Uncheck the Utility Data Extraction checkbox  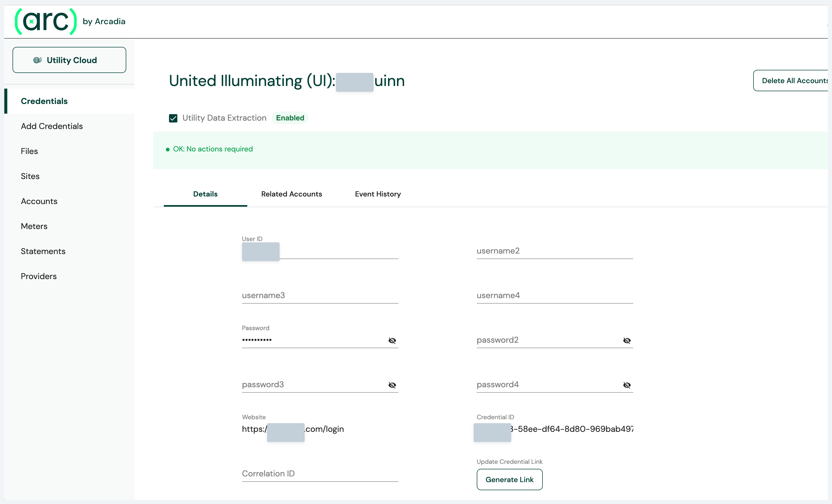tap(173, 118)
